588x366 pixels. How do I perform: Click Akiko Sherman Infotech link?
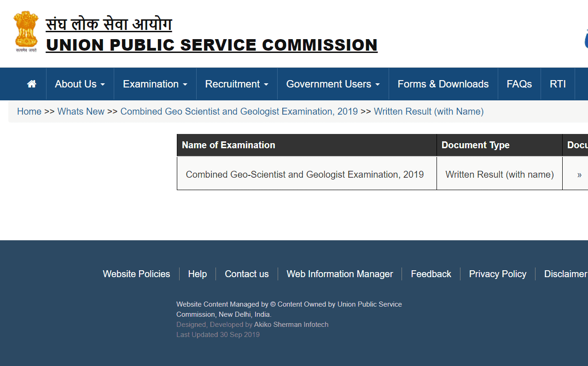(291, 325)
